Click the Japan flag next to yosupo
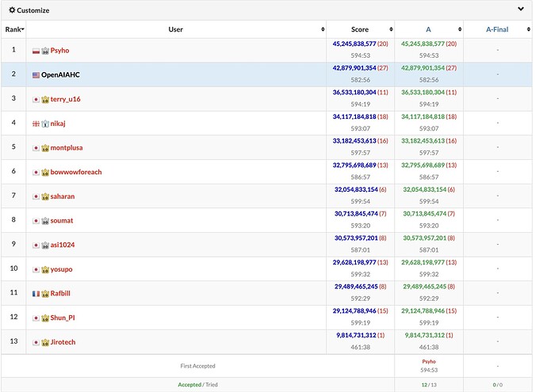Image resolution: width=547 pixels, height=392 pixels. coord(36,269)
